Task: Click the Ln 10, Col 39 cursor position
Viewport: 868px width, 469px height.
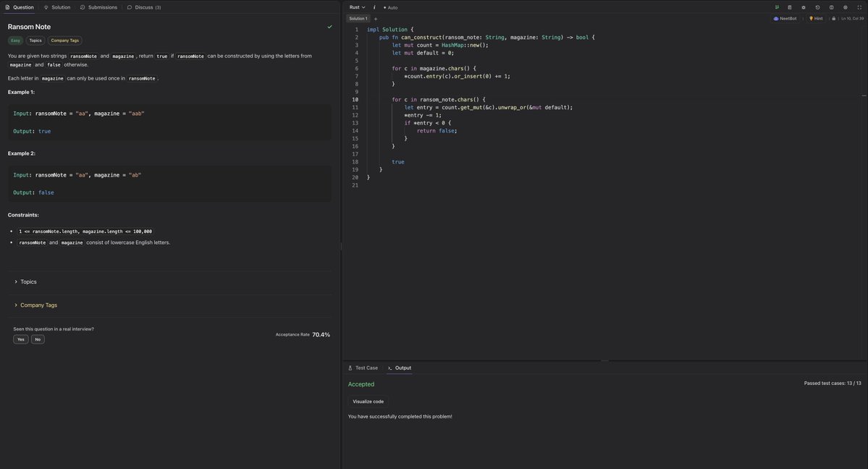Action: 853,19
